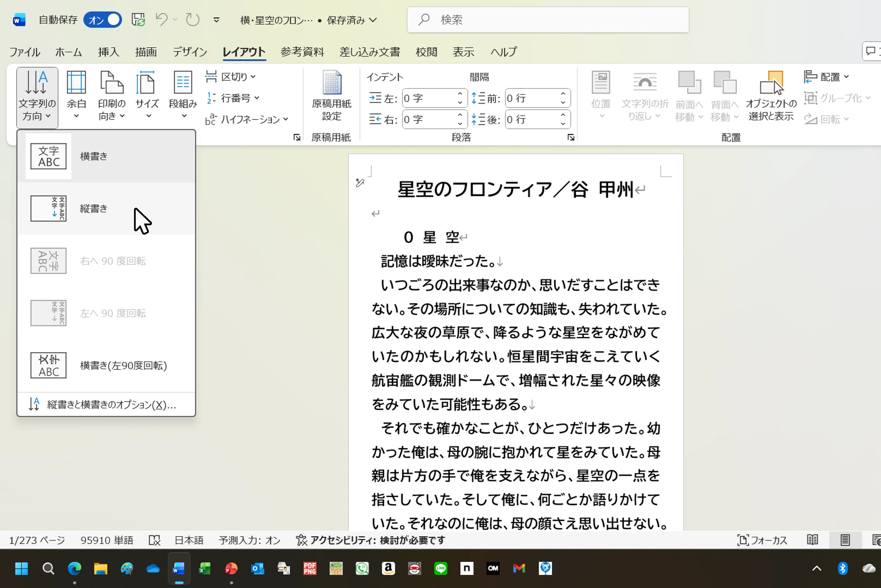Increase the 前 spacing with up stepper
The image size is (881, 588).
point(563,94)
